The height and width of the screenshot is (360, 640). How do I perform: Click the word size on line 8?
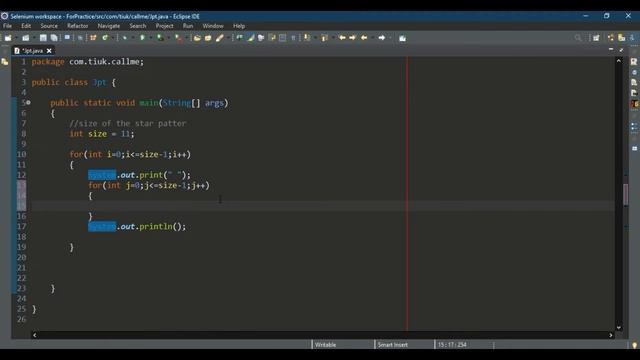(x=97, y=134)
